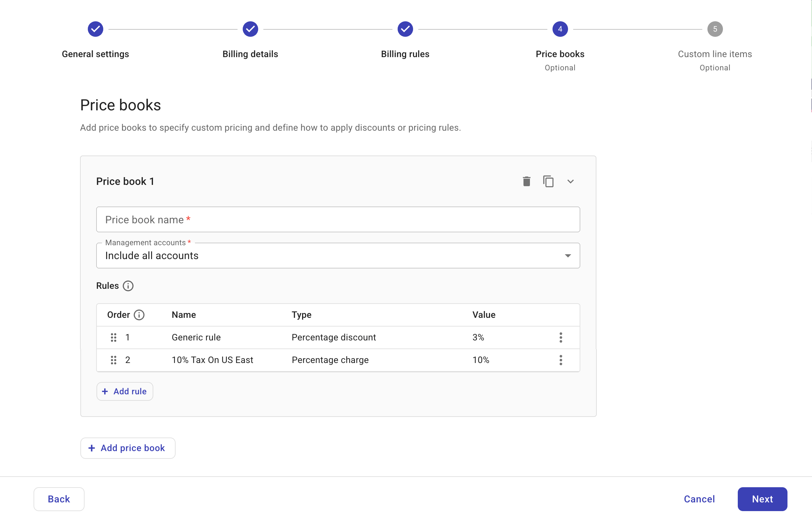Open the Management accounts dropdown
This screenshot has height=514, width=812.
pos(338,256)
